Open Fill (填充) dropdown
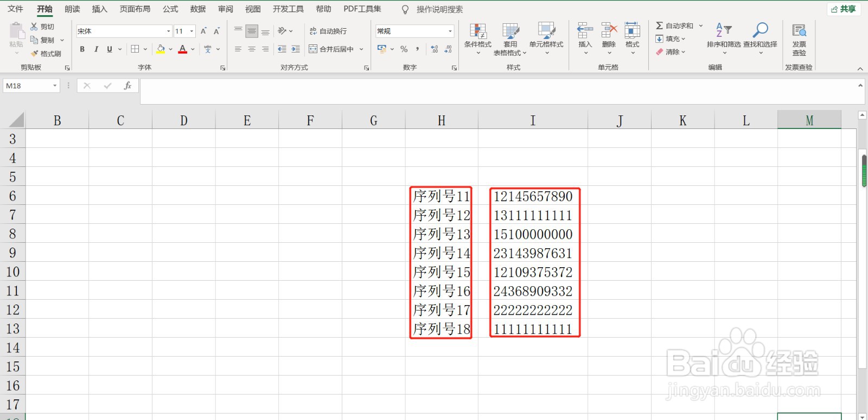This screenshot has width=868, height=420. coord(671,38)
